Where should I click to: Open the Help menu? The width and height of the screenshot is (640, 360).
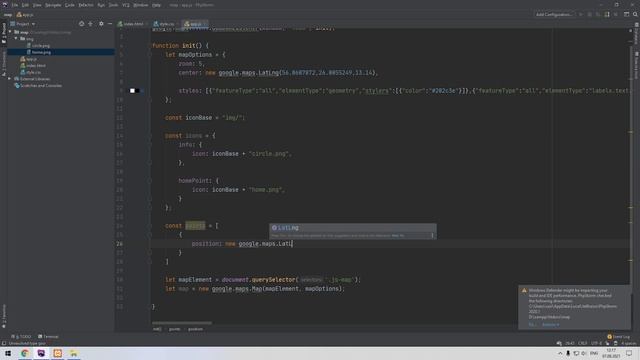point(156,5)
